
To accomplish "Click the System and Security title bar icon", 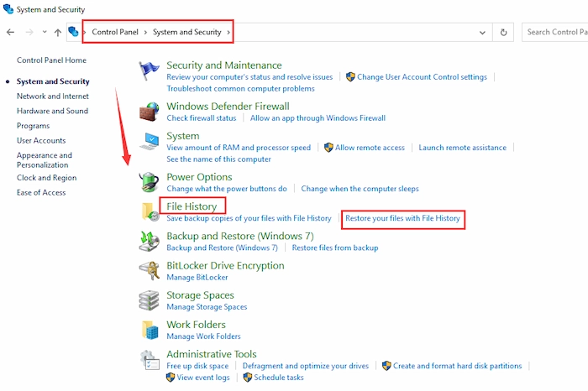I will pyautogui.click(x=8, y=8).
